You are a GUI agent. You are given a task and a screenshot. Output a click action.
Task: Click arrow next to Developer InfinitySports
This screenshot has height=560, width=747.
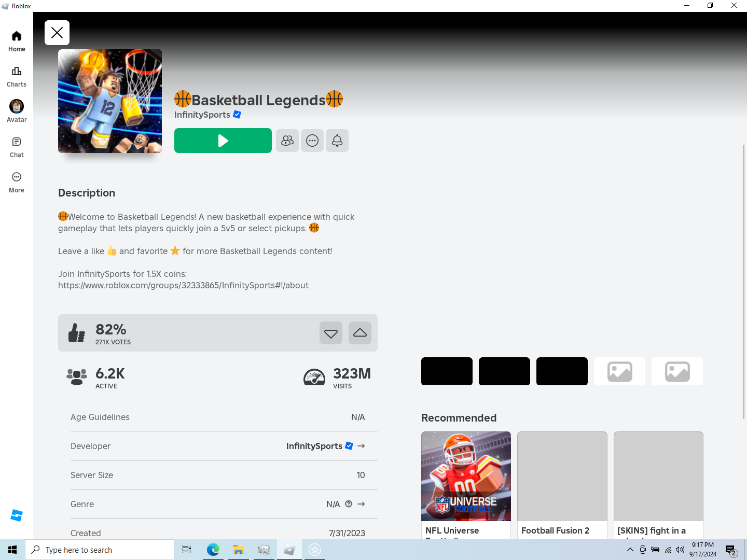click(x=361, y=446)
